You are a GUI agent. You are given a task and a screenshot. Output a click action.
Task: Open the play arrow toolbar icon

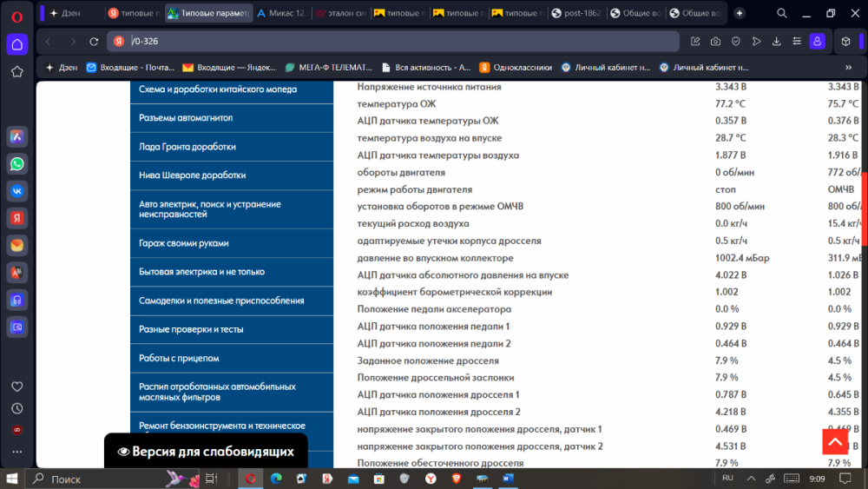[x=756, y=42]
